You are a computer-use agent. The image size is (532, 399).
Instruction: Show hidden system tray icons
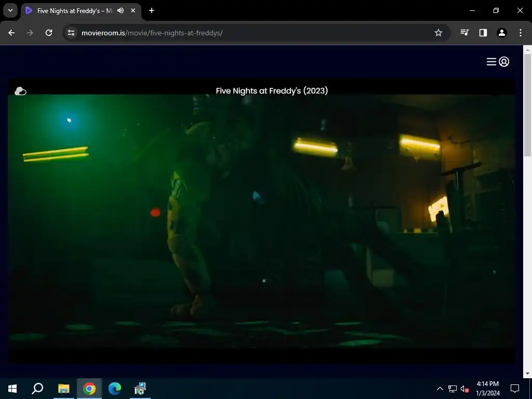click(440, 389)
